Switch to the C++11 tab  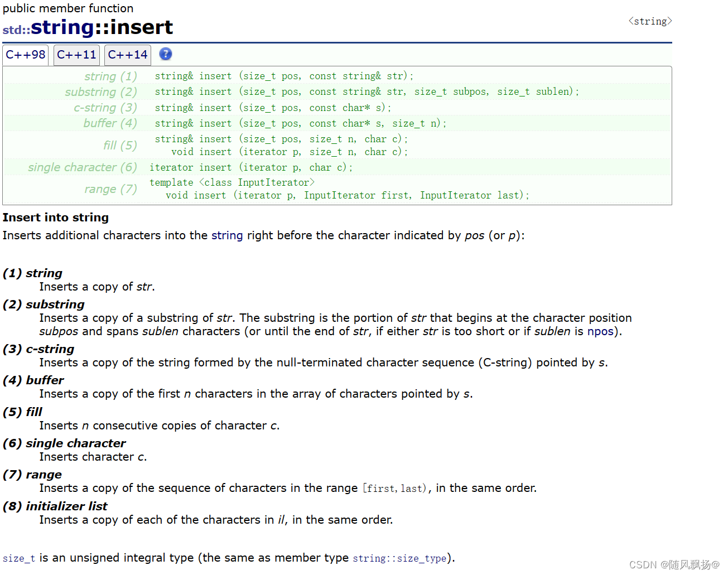[x=76, y=55]
